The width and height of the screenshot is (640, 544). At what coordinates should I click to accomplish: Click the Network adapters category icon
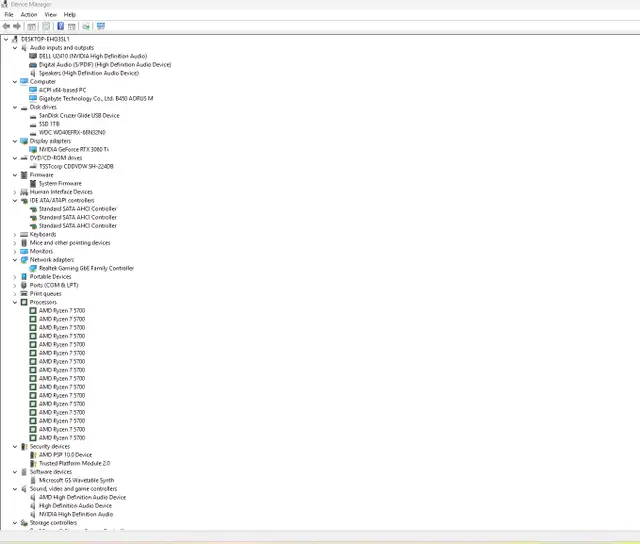pyautogui.click(x=24, y=260)
